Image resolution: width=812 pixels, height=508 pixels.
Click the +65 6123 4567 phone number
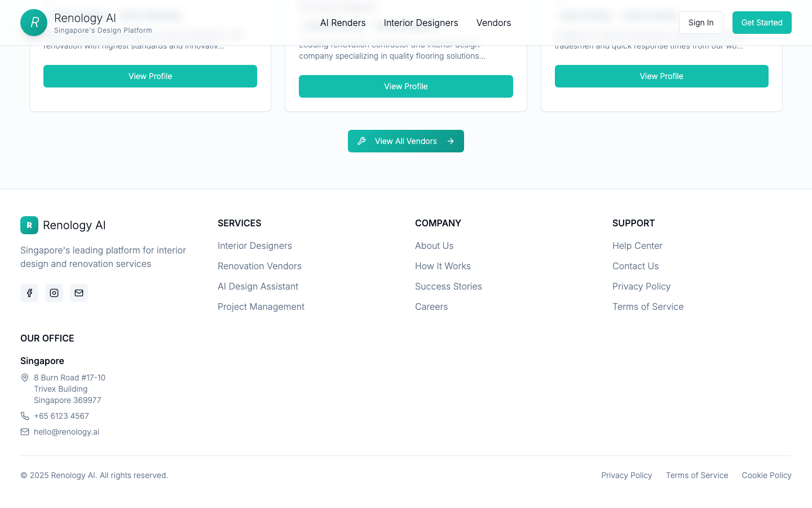tap(61, 416)
